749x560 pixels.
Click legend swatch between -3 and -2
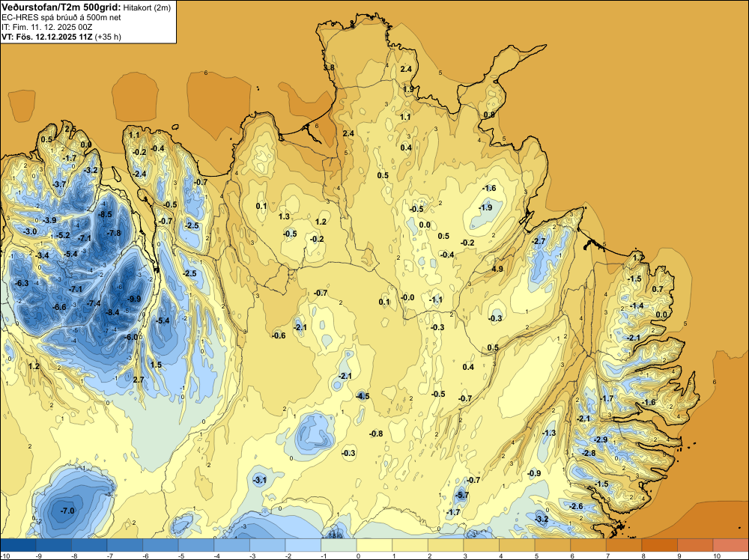tap(267, 545)
